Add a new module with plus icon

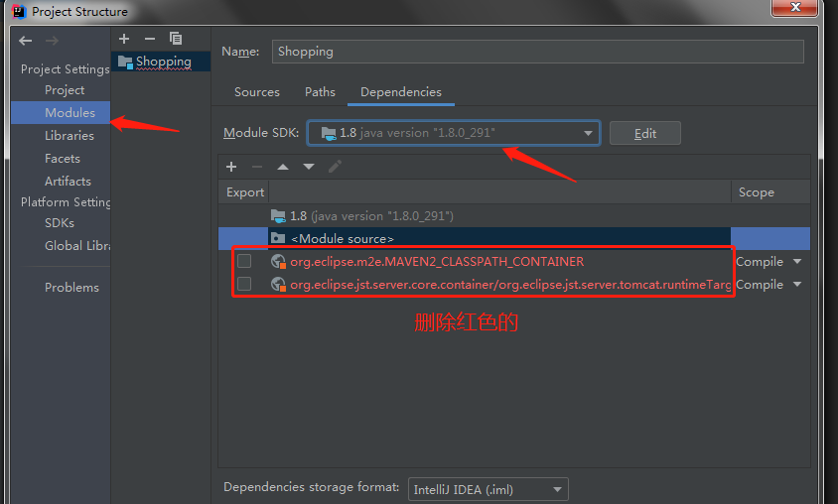click(124, 39)
